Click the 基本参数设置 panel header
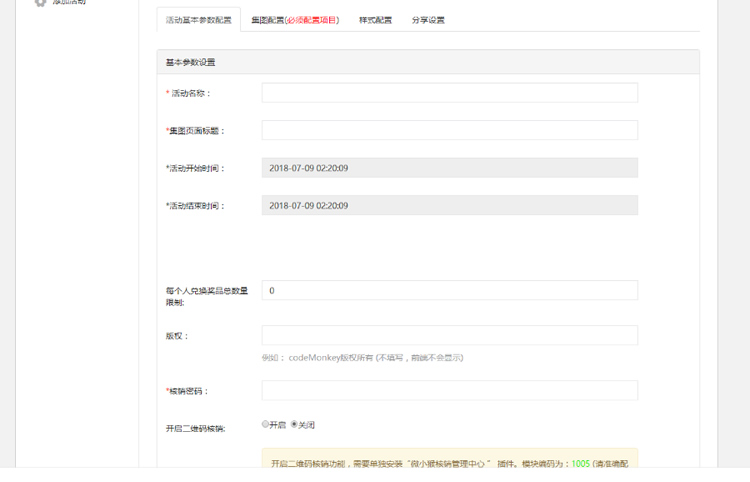750x482 pixels. (x=427, y=62)
